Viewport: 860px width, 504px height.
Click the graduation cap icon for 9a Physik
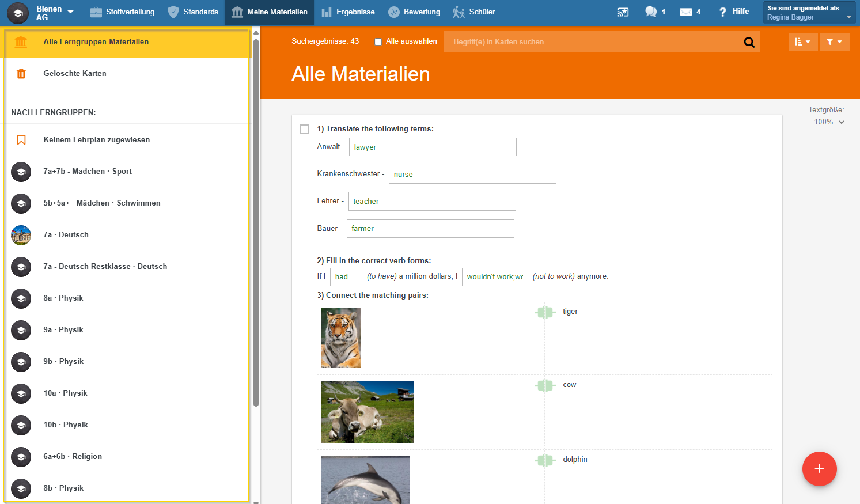point(21,330)
